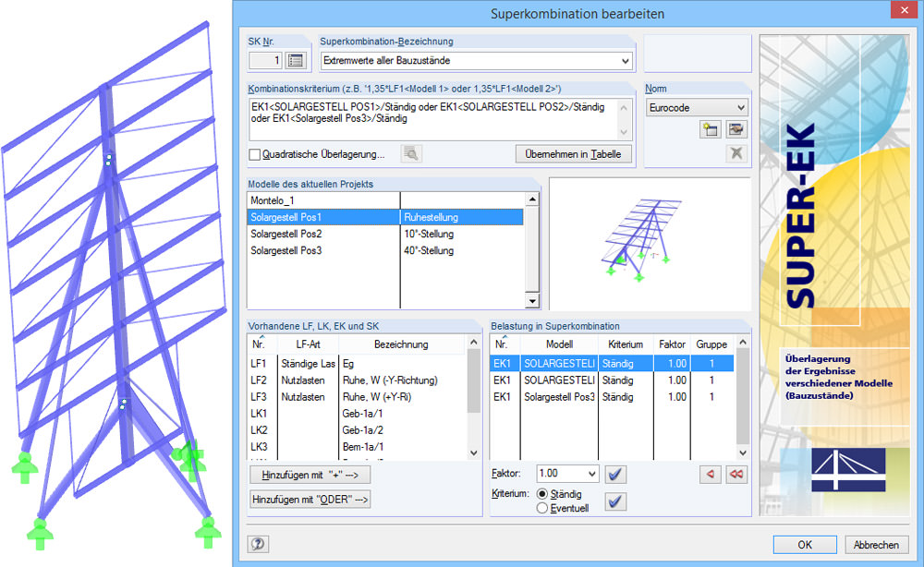This screenshot has height=567, width=924.
Task: Select LF2 Ruhe, W (-Y-Richtung) row
Action: [x=357, y=380]
